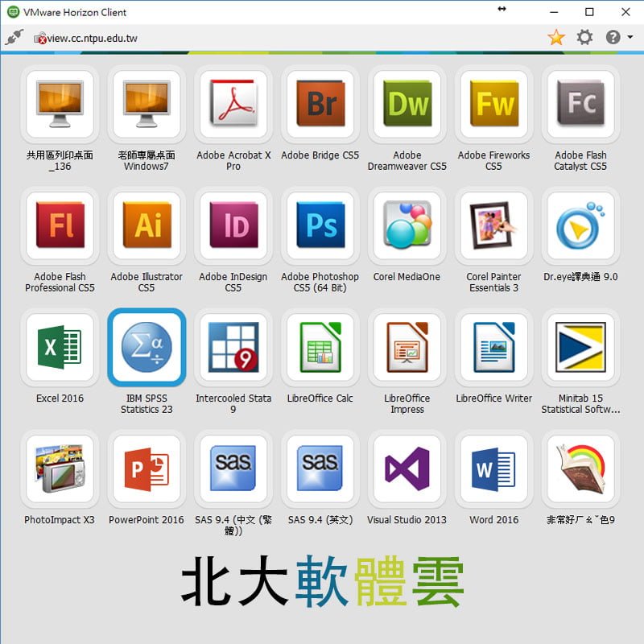This screenshot has width=644, height=644.
Task: Open the 老師專屬桌面 Windows7 desktop
Action: (x=147, y=105)
